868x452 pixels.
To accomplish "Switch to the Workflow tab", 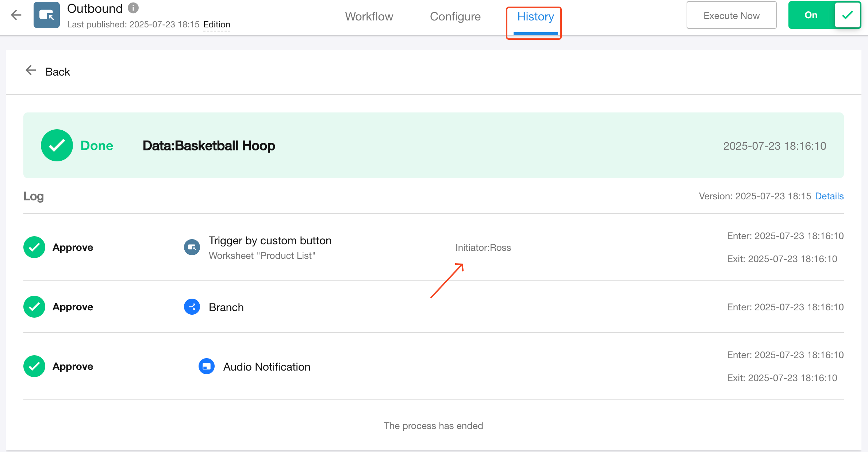I will point(369,16).
